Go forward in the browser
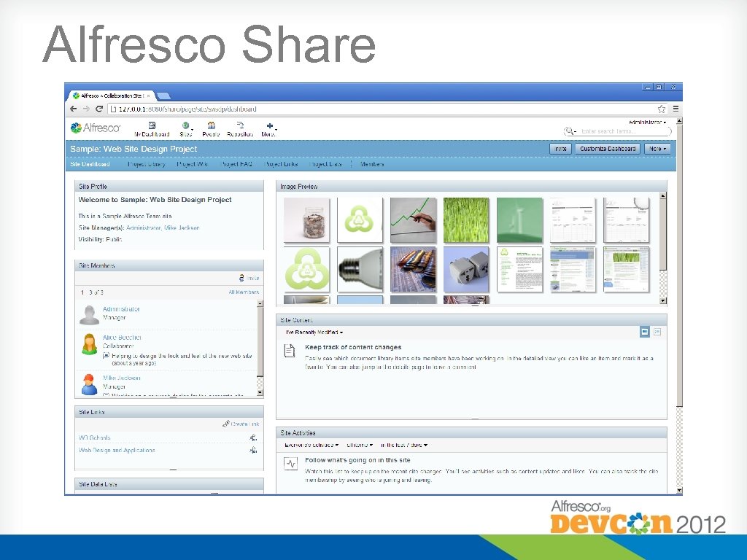Viewport: 747px width, 560px height. (x=86, y=109)
